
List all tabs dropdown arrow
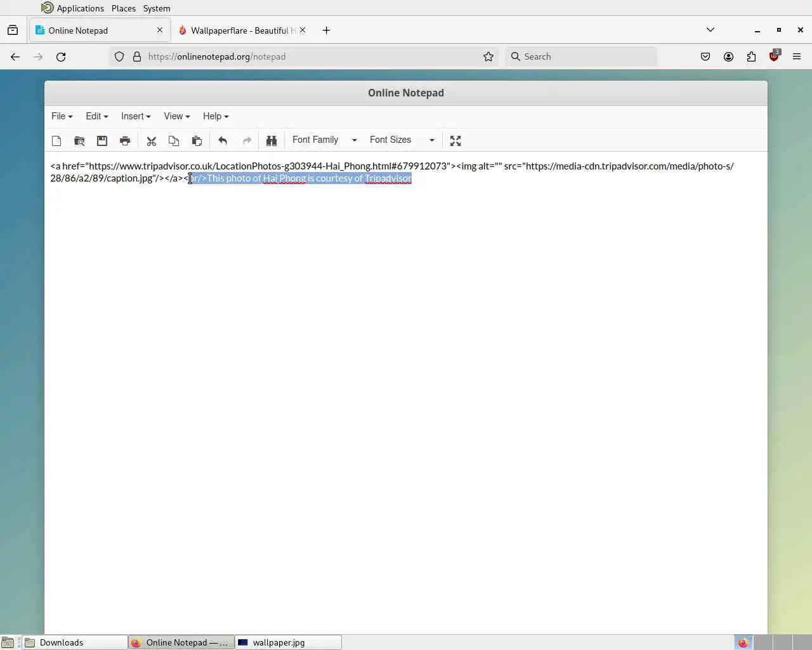click(710, 30)
